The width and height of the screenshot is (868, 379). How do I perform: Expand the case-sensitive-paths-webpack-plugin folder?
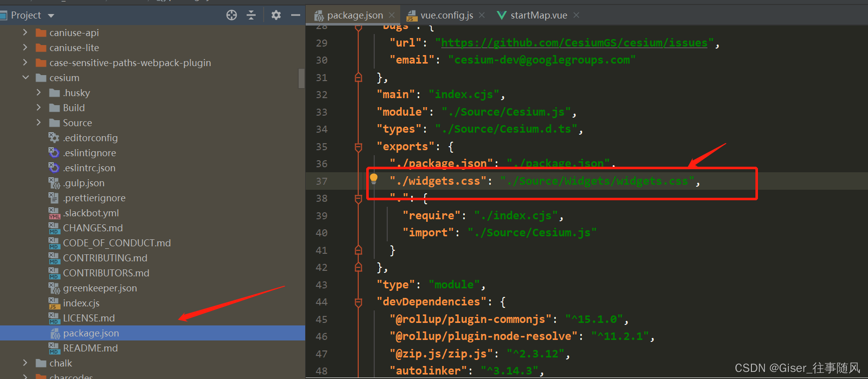[25, 63]
